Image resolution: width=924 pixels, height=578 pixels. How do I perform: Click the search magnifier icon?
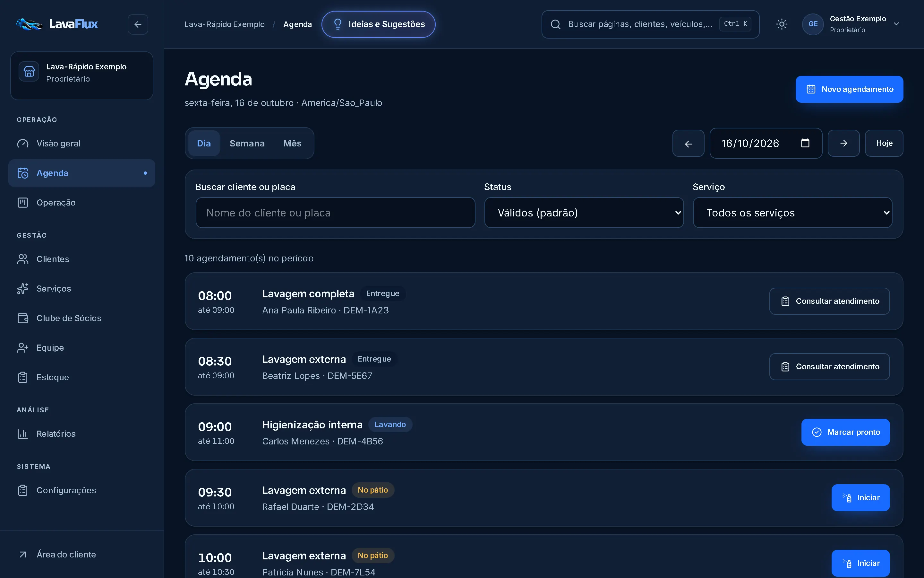pyautogui.click(x=556, y=24)
